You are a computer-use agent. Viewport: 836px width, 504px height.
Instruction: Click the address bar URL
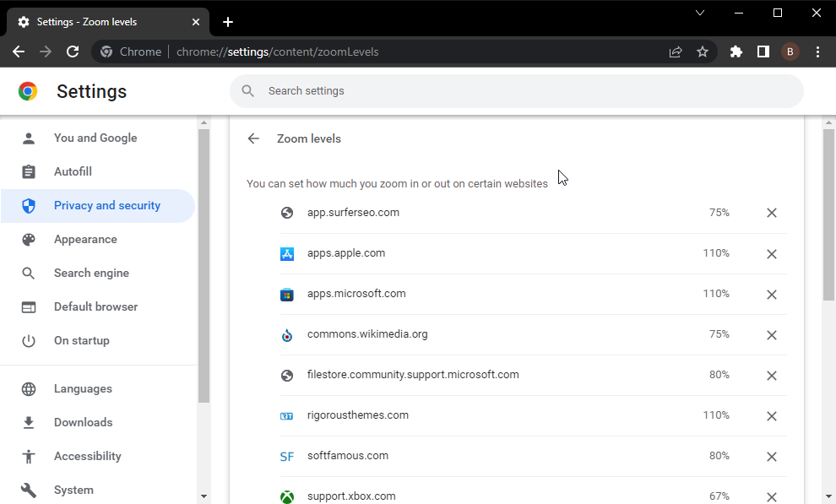tap(277, 51)
